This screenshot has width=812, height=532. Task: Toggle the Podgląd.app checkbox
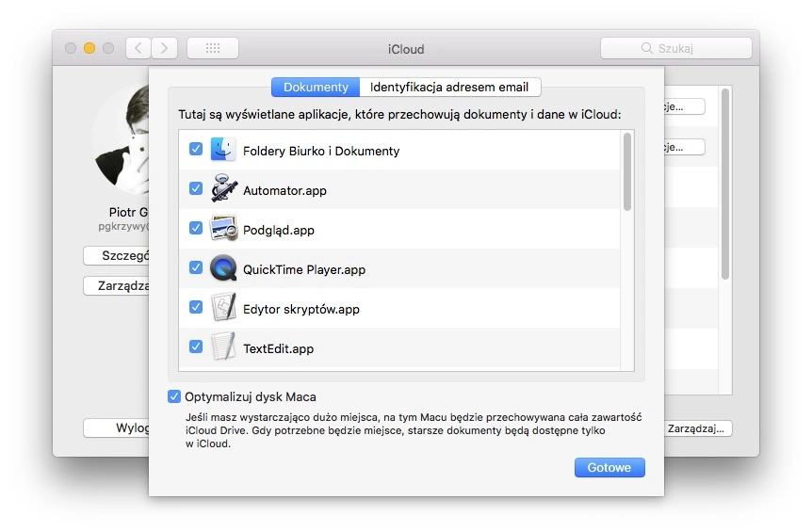click(196, 228)
